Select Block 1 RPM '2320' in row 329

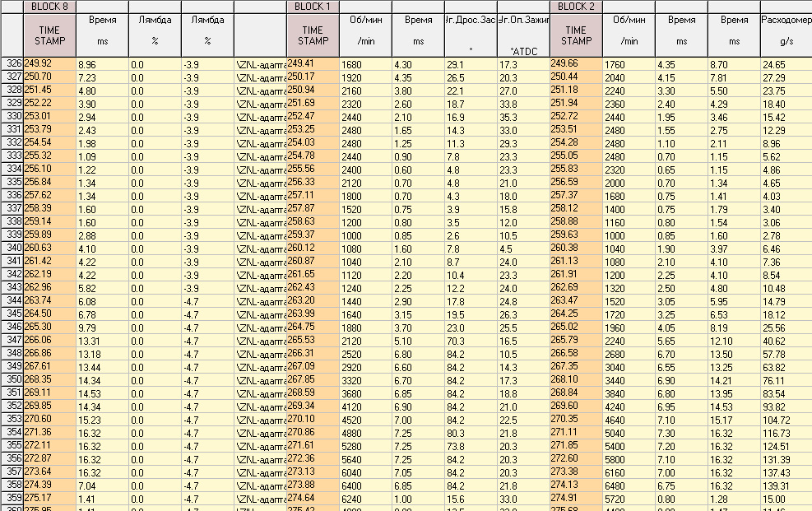pyautogui.click(x=365, y=104)
